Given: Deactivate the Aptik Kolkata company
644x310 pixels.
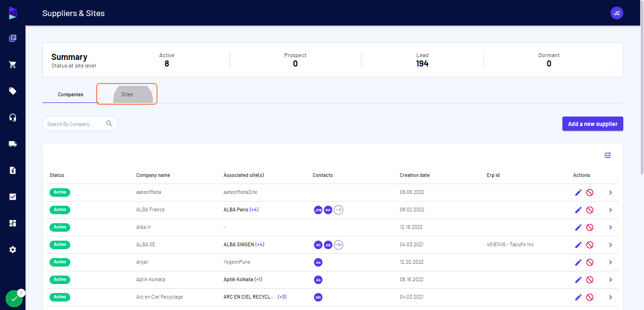Looking at the screenshot, I should click(x=589, y=280).
